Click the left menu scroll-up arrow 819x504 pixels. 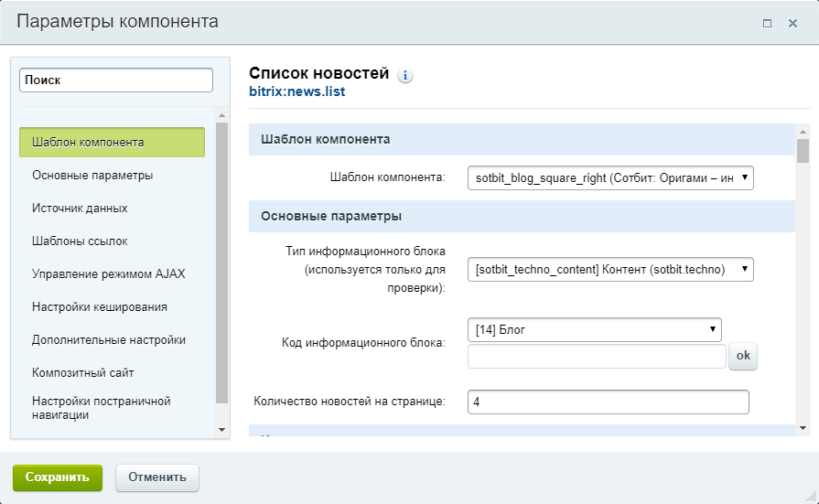click(221, 115)
